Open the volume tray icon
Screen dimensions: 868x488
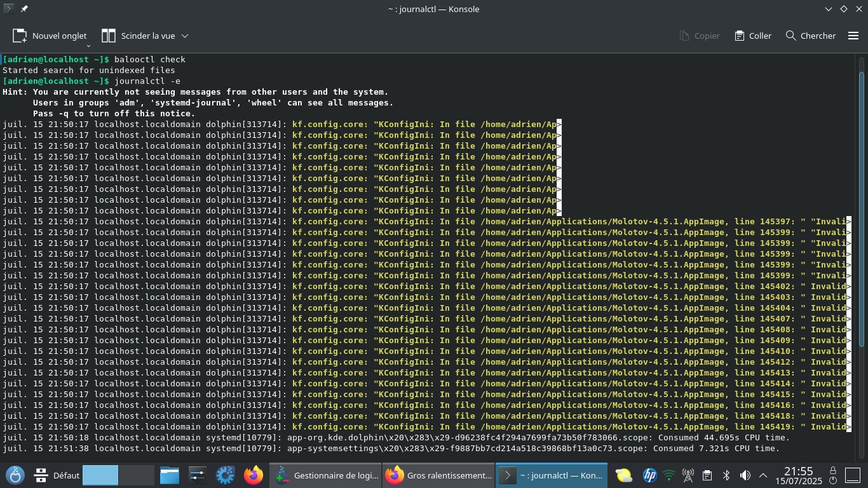point(745,475)
